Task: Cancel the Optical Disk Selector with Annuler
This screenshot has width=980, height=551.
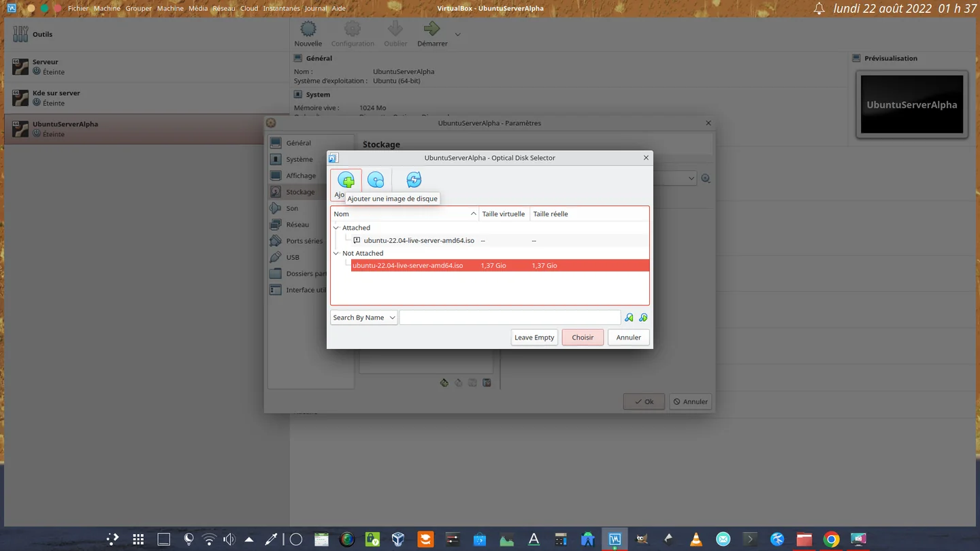Action: click(x=629, y=337)
